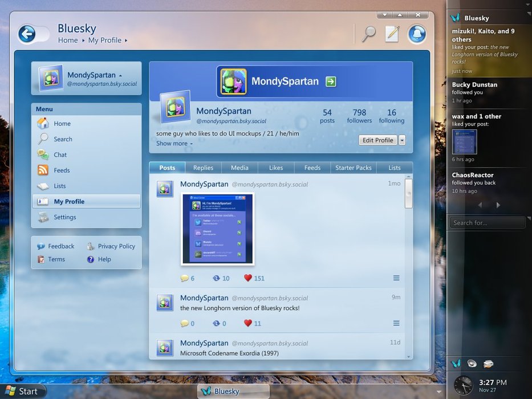Click the analog clock in sidebar

(x=464, y=385)
